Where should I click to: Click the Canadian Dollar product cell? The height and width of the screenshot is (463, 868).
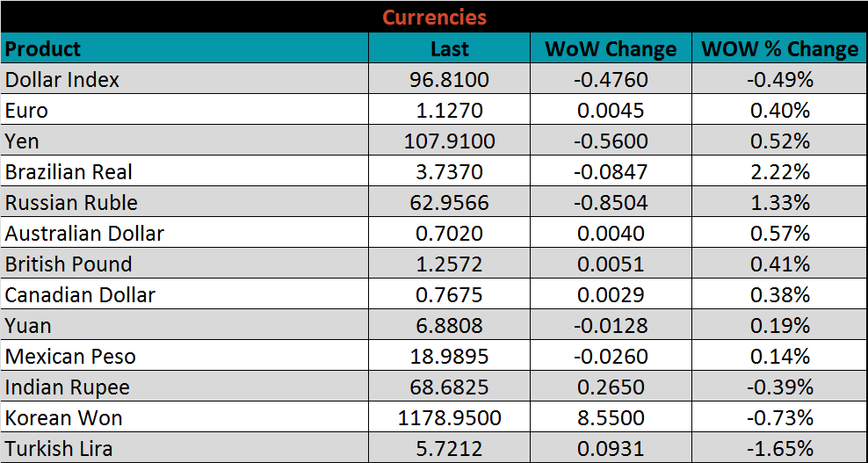click(x=81, y=295)
